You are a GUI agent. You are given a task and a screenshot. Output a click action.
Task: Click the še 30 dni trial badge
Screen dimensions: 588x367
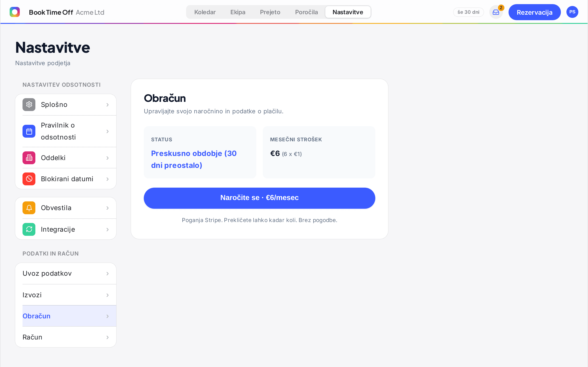click(x=469, y=12)
